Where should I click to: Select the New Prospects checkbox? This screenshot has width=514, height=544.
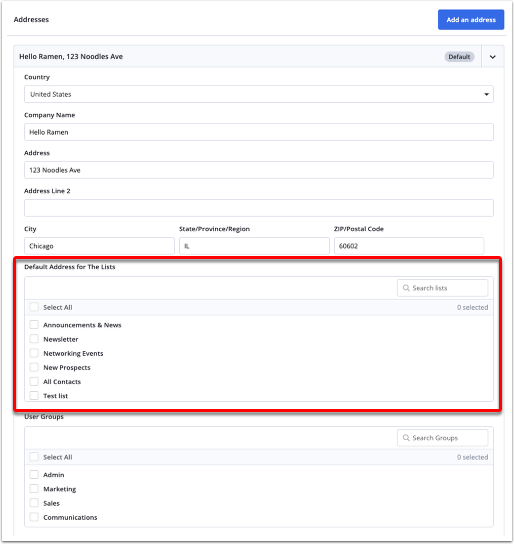34,367
